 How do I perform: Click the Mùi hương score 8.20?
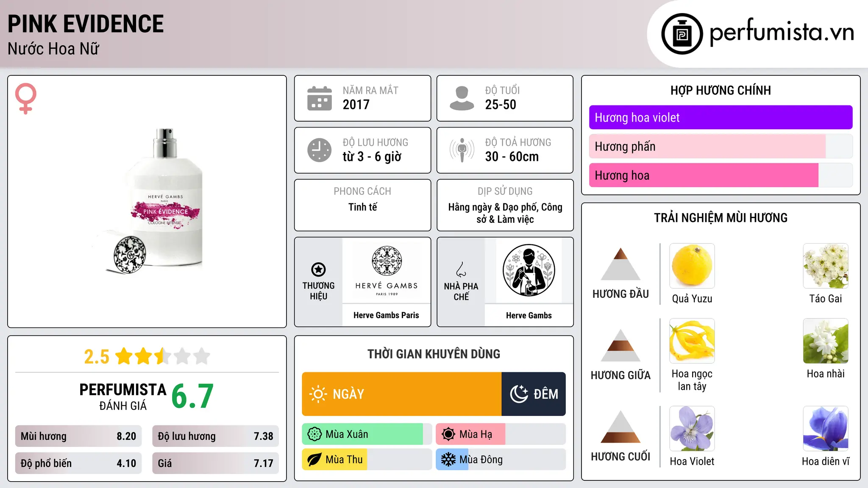[126, 436]
